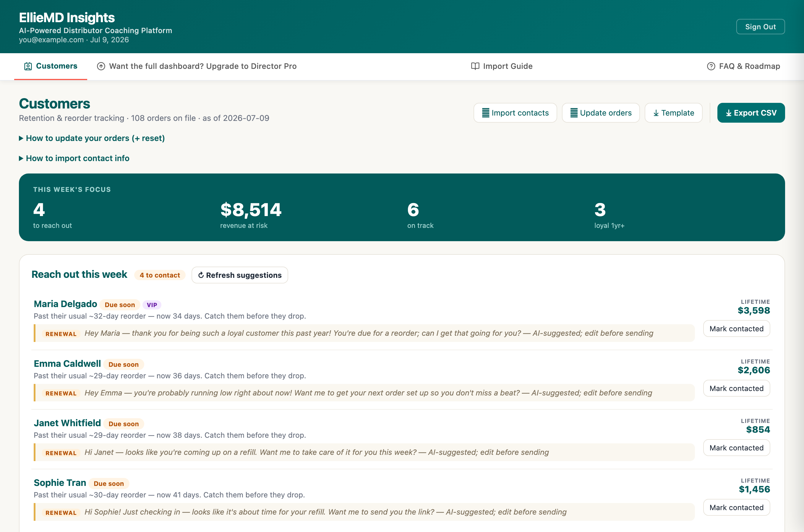Click Sophie Tran's Due soon badge

click(108, 484)
